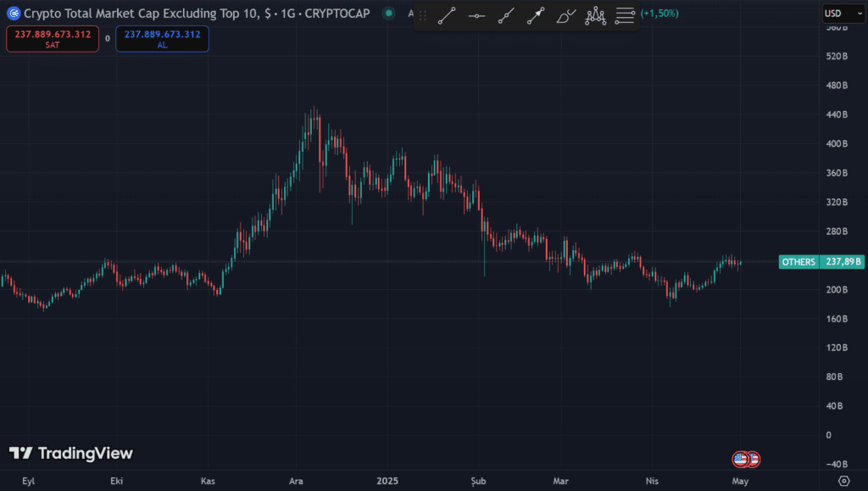The image size is (868, 491).
Task: Click the spread value 0 between buttons
Action: pyautogui.click(x=108, y=39)
